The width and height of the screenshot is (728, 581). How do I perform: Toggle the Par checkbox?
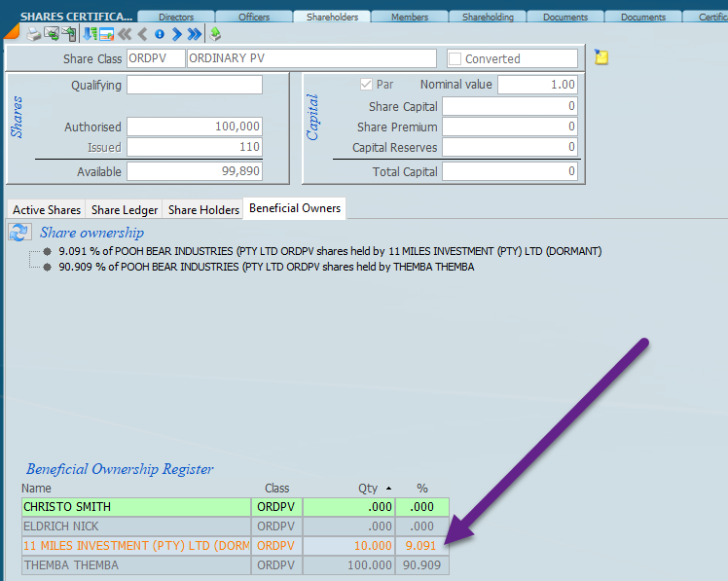(367, 85)
